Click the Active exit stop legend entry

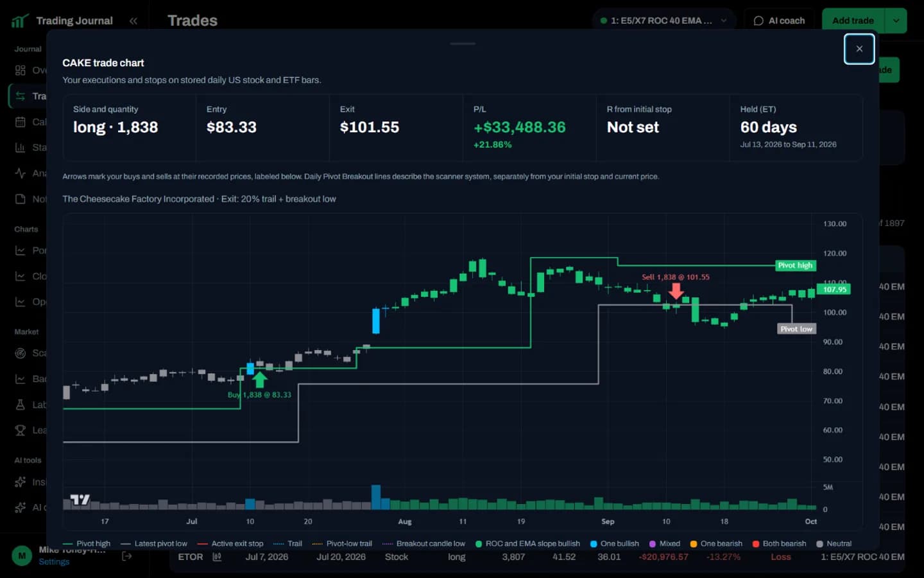[230, 544]
